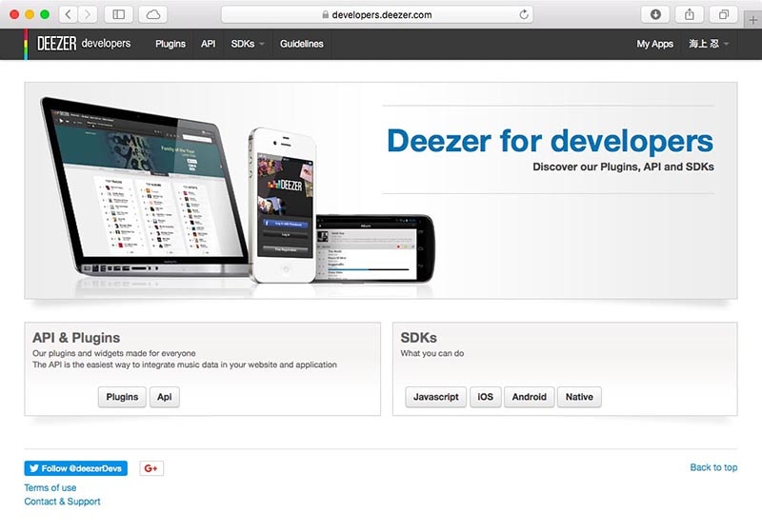Open the Terms of use link
Viewport: 762px width, 532px height.
click(x=50, y=487)
